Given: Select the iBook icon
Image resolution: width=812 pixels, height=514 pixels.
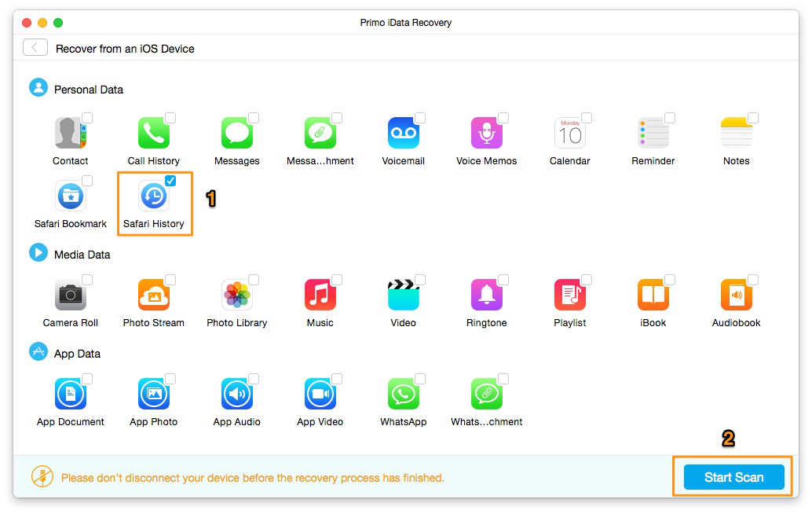Looking at the screenshot, I should click(653, 295).
